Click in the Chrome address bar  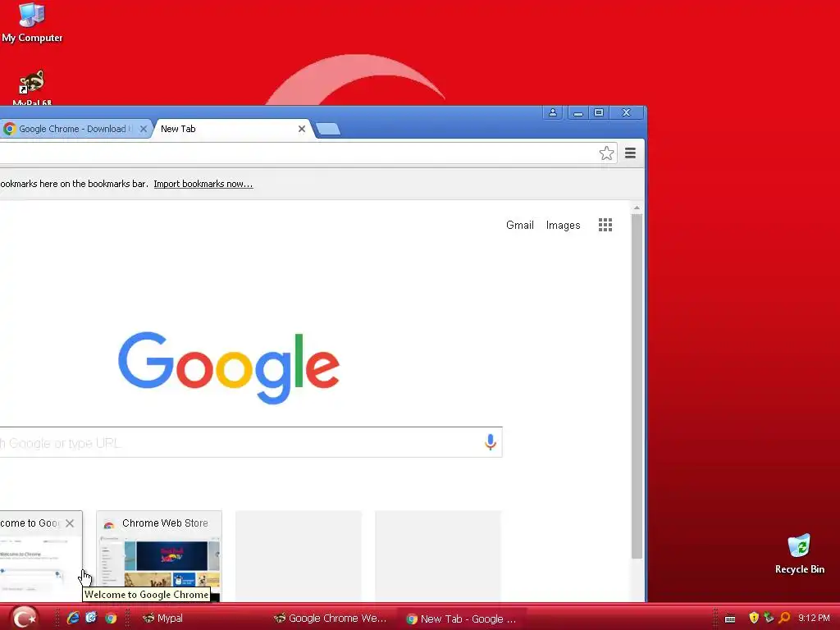coord(308,153)
